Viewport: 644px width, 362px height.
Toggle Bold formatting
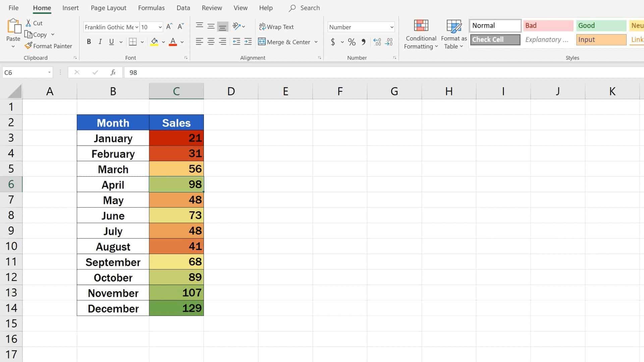(x=89, y=42)
